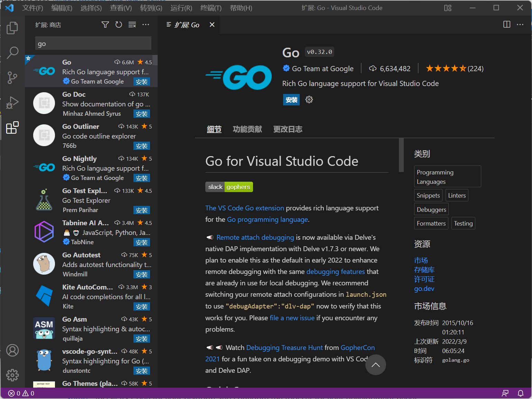Open the 终端 menu

[211, 8]
